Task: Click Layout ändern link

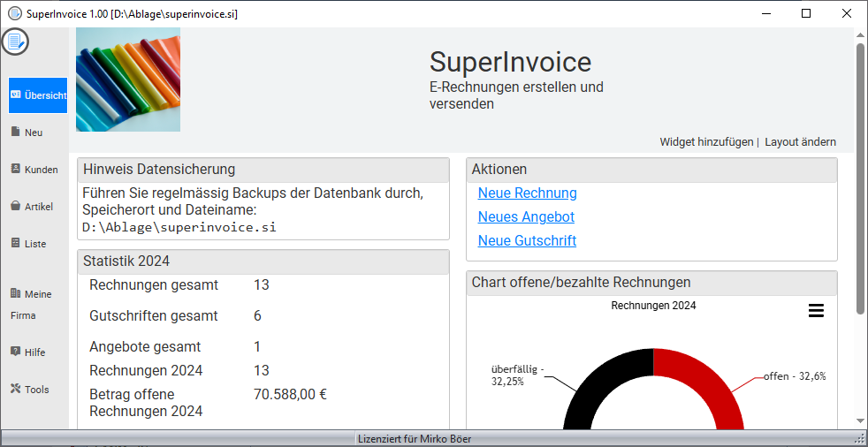Action: pyautogui.click(x=801, y=141)
